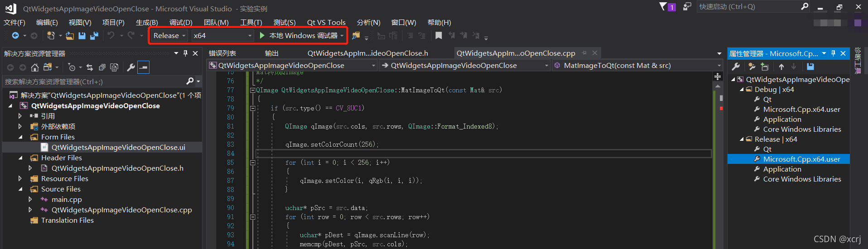Click search magnifier in Solution Explorer search
The image size is (868, 249).
click(x=190, y=81)
